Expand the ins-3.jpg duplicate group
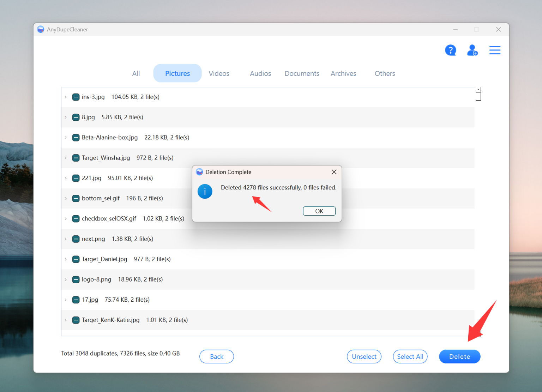This screenshot has height=392, width=542. click(66, 97)
